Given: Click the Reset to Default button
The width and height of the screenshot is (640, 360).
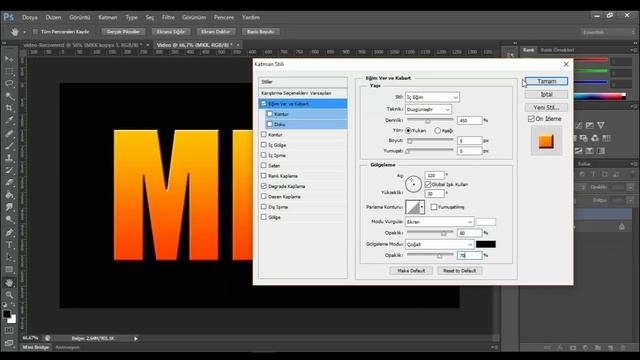Looking at the screenshot, I should pyautogui.click(x=460, y=271).
